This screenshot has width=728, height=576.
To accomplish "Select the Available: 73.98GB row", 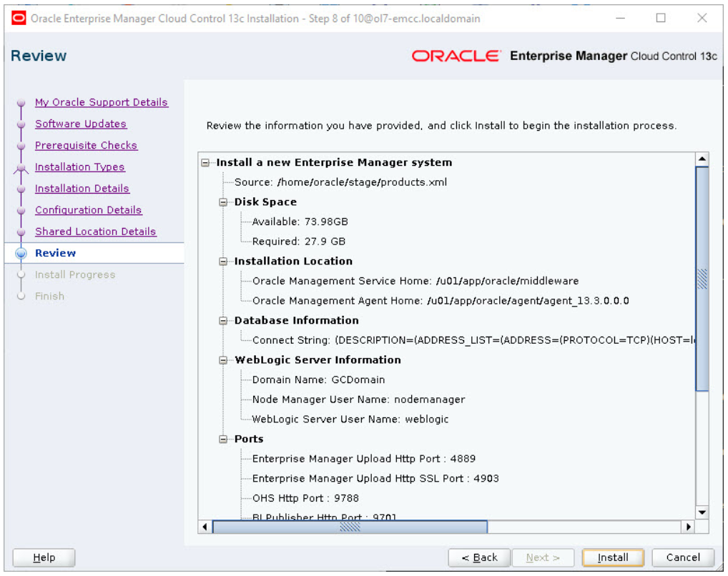I will [300, 222].
